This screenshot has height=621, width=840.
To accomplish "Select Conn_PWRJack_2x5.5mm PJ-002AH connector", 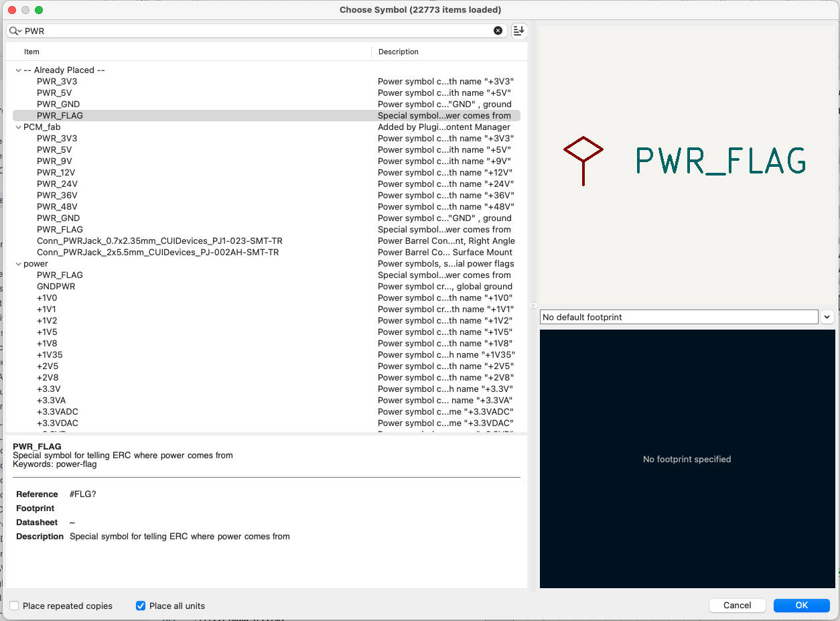I will click(x=157, y=253).
